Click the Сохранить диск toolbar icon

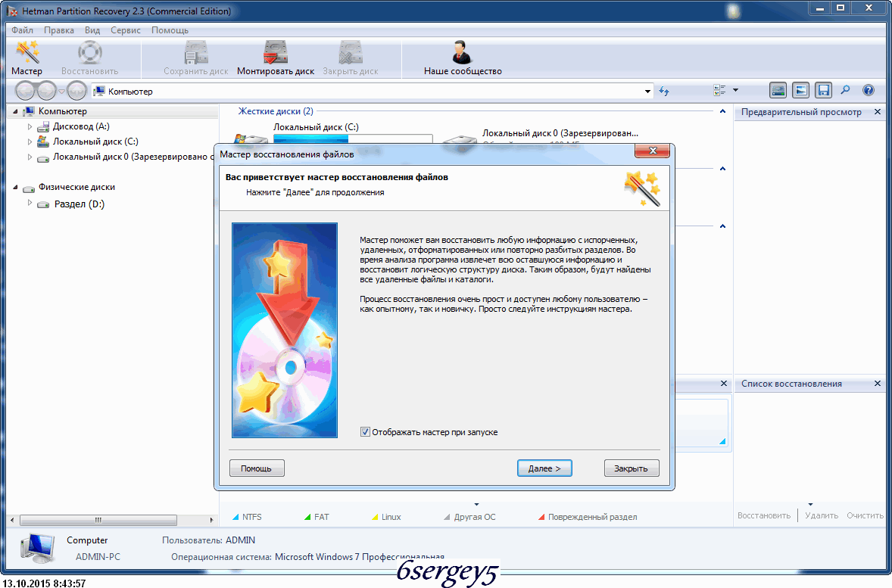(195, 53)
